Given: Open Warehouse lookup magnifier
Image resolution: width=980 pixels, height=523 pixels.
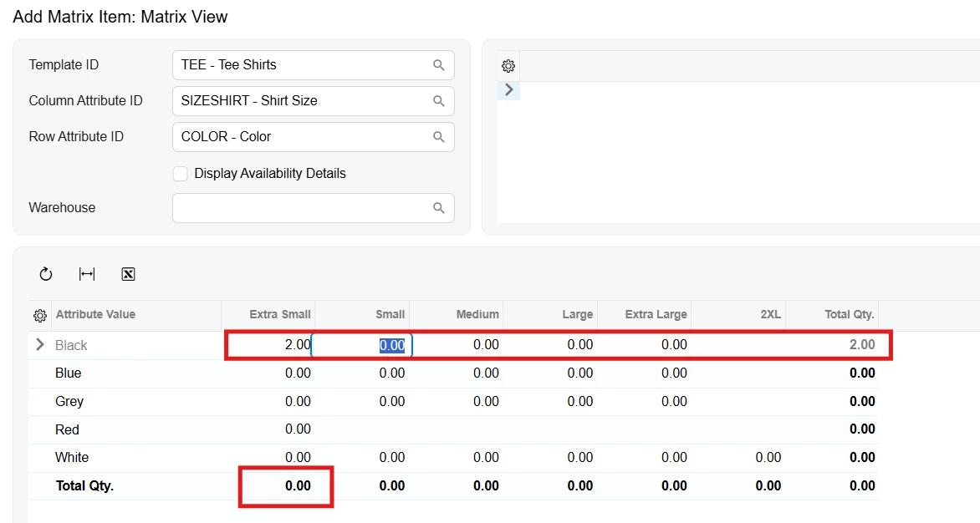Looking at the screenshot, I should click(x=439, y=208).
